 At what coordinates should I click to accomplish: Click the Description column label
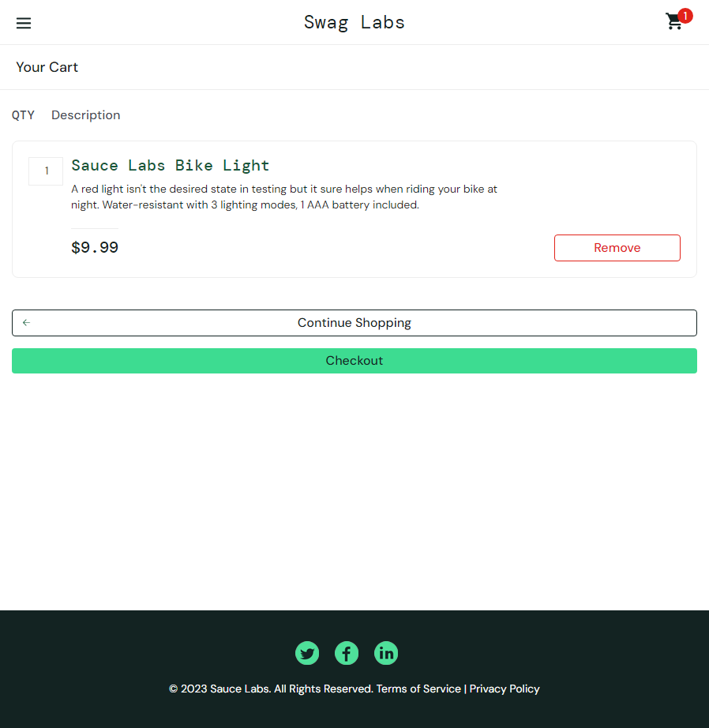point(86,115)
